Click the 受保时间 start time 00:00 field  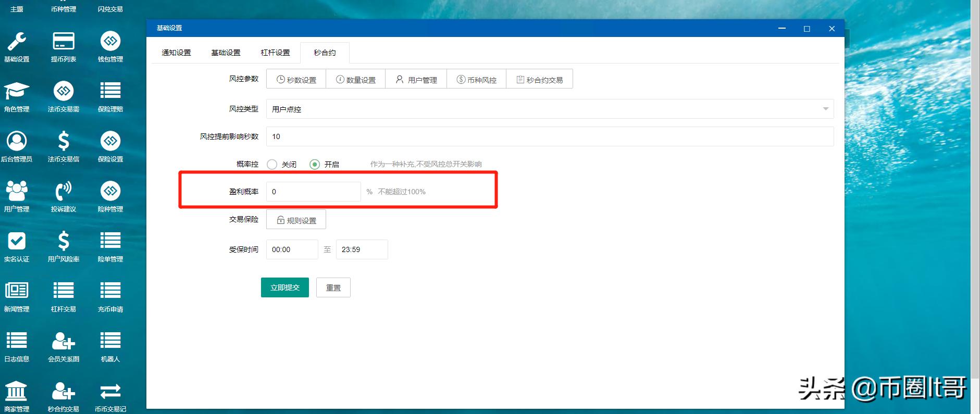292,249
